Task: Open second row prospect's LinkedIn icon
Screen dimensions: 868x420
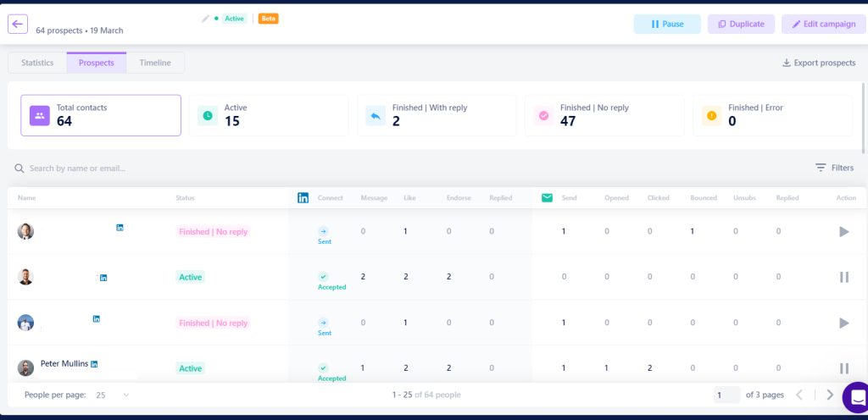Action: 103,278
